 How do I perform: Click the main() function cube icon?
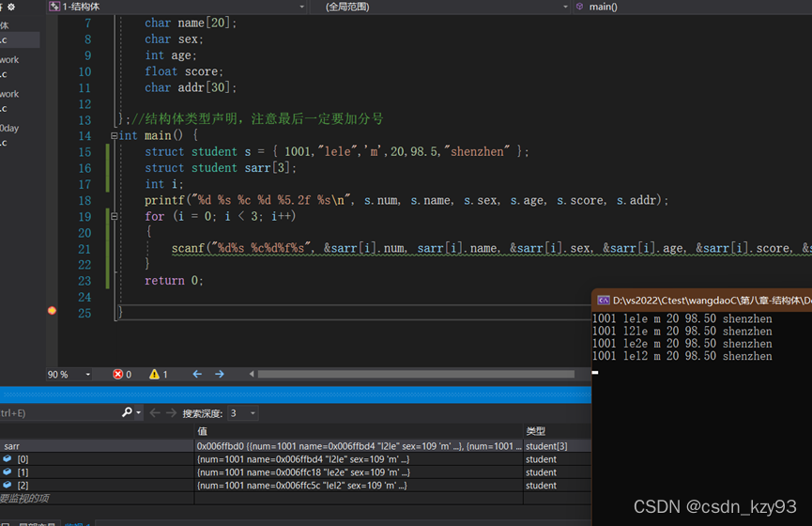(x=579, y=7)
